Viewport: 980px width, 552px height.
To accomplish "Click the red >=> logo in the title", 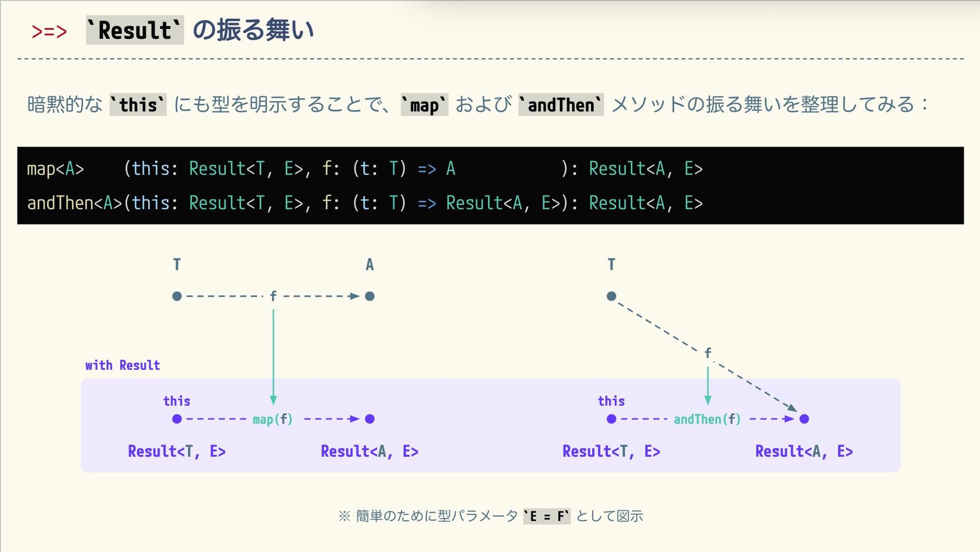I will tap(49, 31).
